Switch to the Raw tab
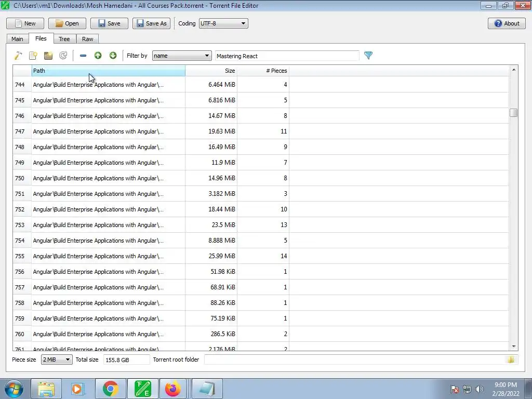The width and height of the screenshot is (532, 399). [87, 39]
